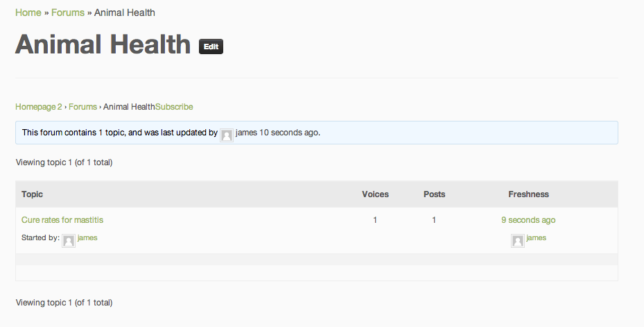Click james's name in the forum notice
The height and width of the screenshot is (327, 644).
(246, 132)
